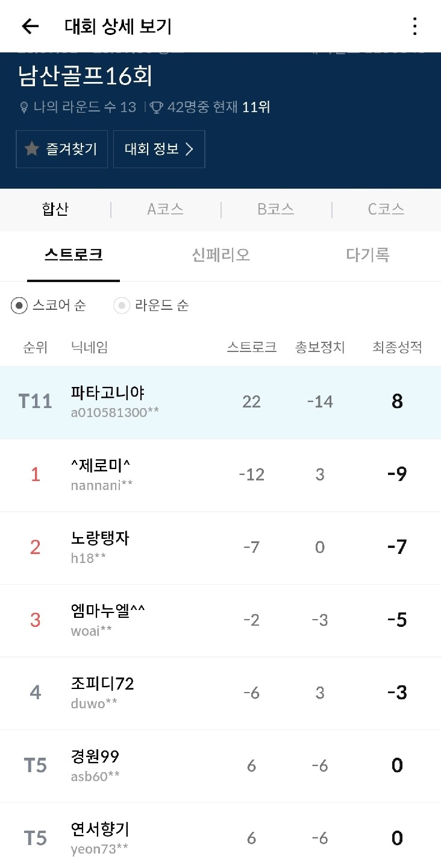Select the 라운드 순 radio button
The width and height of the screenshot is (441, 868).
pyautogui.click(x=122, y=306)
